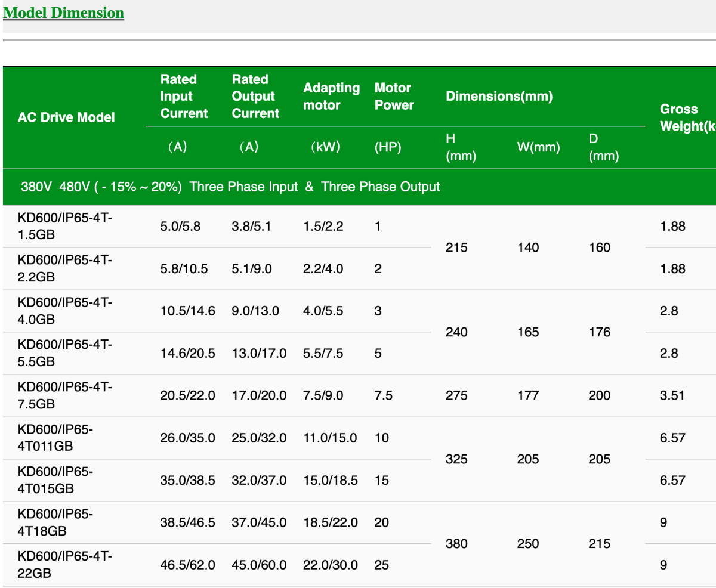Click input current value "26.0/35.0"

[188, 438]
